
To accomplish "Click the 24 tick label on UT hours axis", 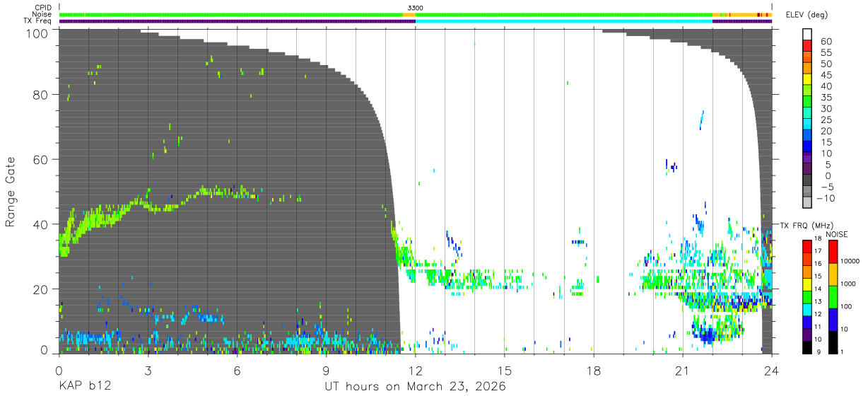I will click(x=771, y=370).
